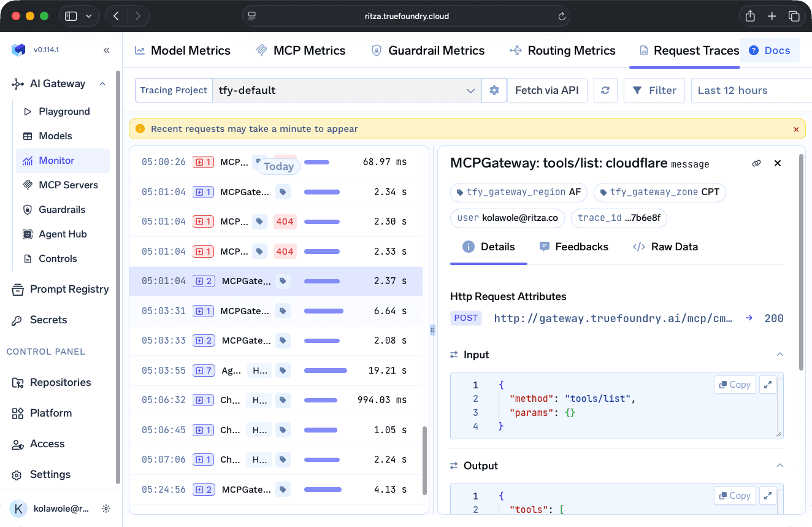This screenshot has width=812, height=527.
Task: Click the Fetch via API button
Action: click(547, 90)
